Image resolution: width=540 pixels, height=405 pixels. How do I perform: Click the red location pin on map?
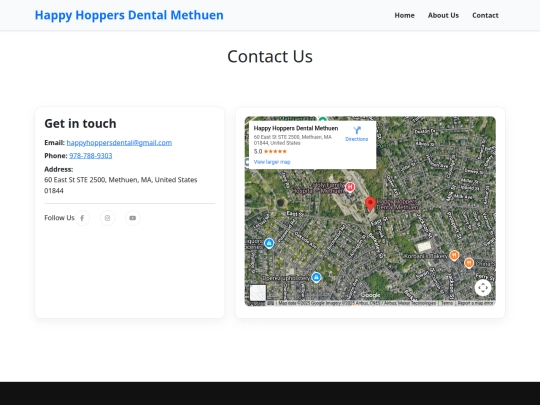click(x=370, y=204)
